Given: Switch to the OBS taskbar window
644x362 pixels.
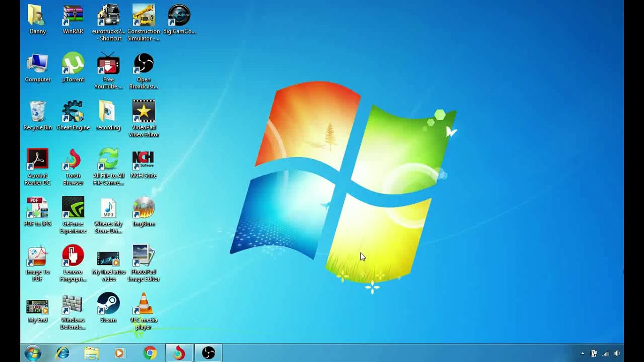Looking at the screenshot, I should 208,353.
